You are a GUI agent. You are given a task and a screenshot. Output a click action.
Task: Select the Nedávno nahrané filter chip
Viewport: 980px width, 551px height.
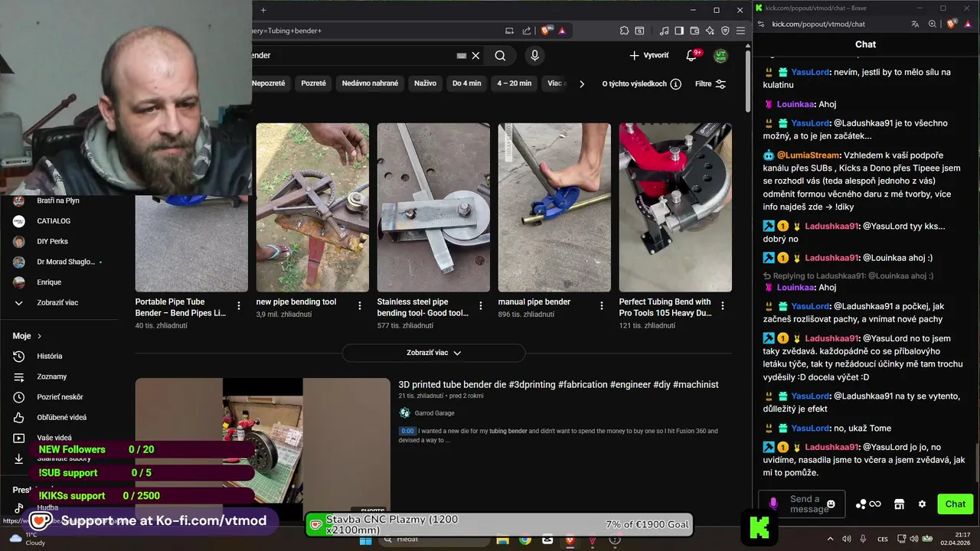coord(370,83)
